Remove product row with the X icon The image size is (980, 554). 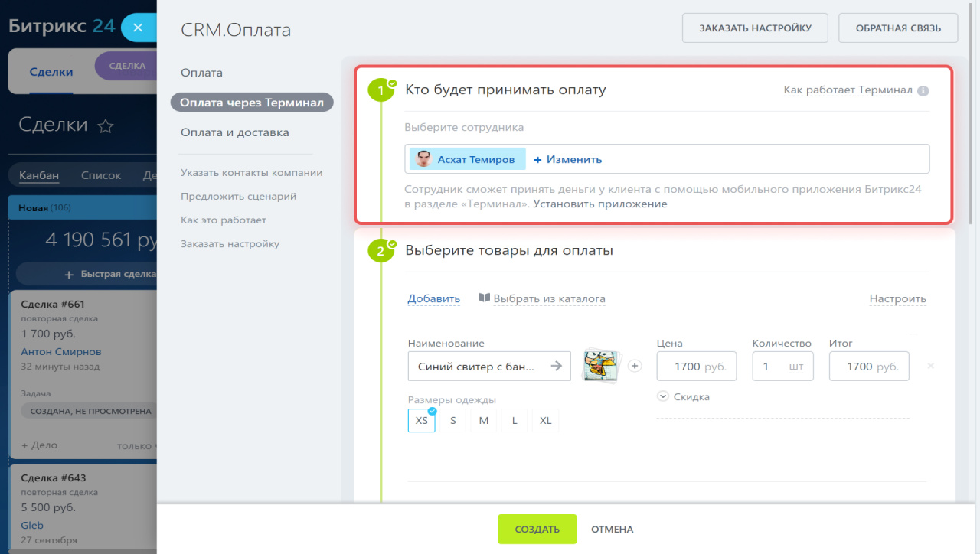pyautogui.click(x=931, y=366)
